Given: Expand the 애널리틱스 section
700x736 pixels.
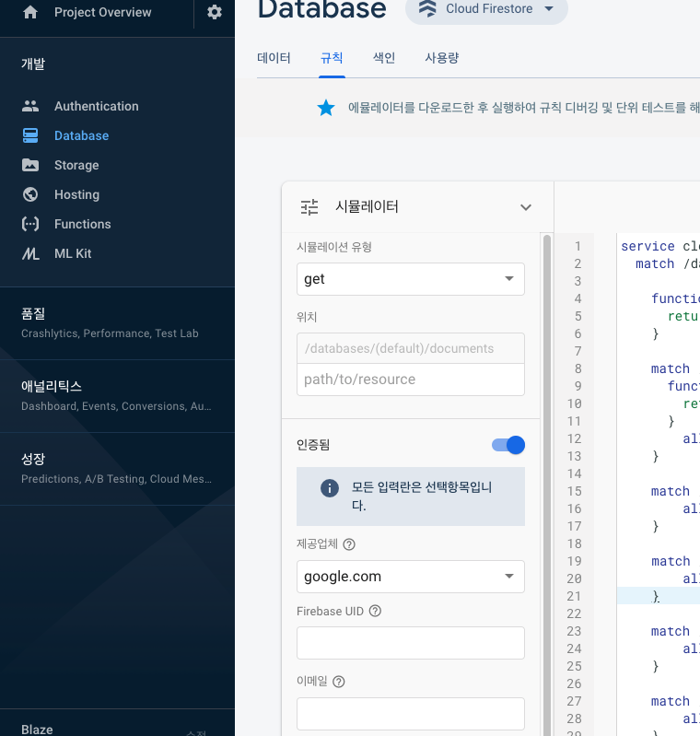Looking at the screenshot, I should pyautogui.click(x=117, y=396).
